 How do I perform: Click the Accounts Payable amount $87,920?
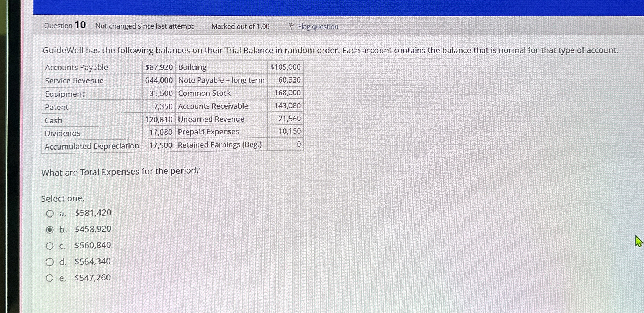[159, 67]
